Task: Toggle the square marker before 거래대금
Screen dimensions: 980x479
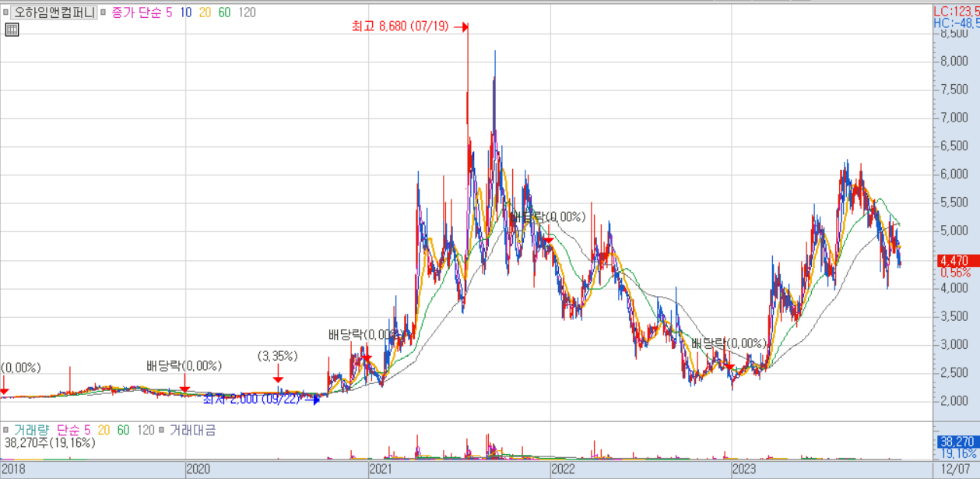Action: (161, 430)
